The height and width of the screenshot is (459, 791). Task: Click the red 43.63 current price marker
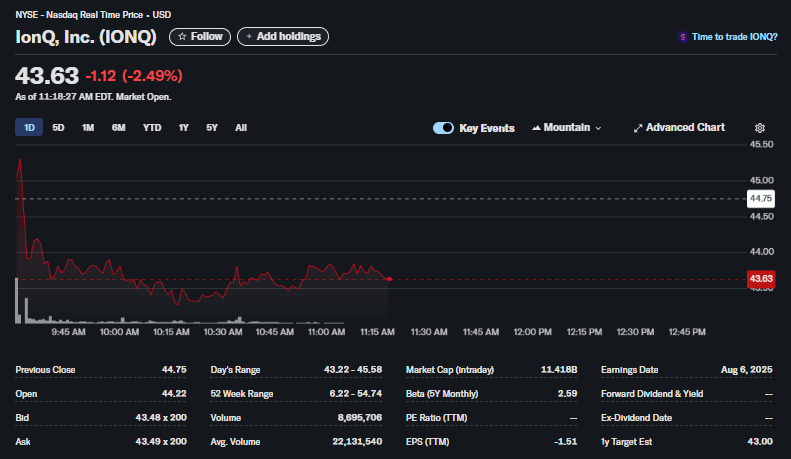click(x=761, y=279)
